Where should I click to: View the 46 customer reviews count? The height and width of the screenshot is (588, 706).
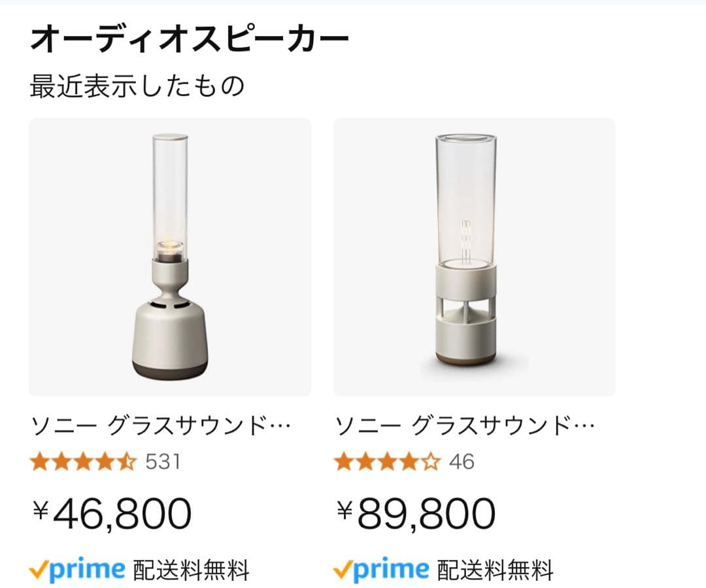pos(462,462)
